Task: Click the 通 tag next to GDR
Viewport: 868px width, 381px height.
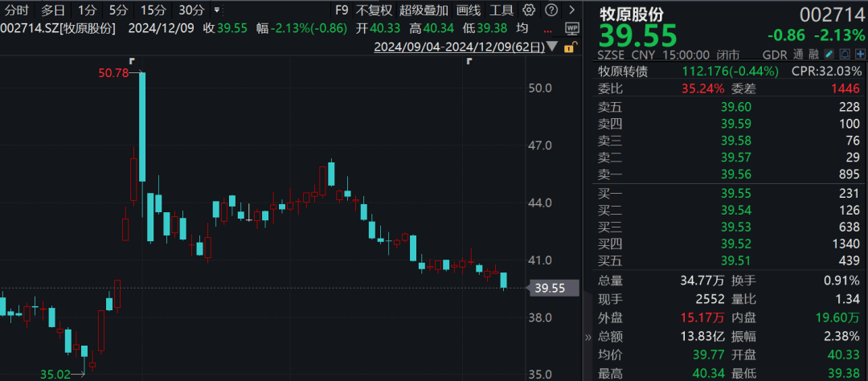Action: click(798, 55)
